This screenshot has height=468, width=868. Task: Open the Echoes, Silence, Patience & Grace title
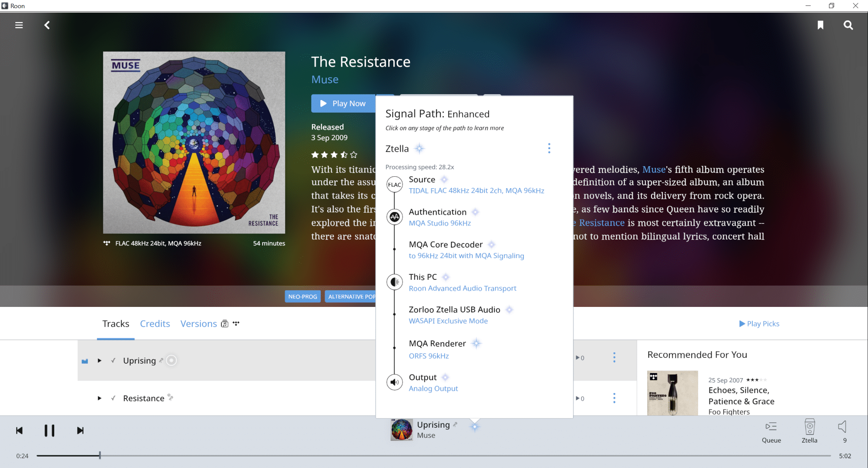tap(741, 396)
